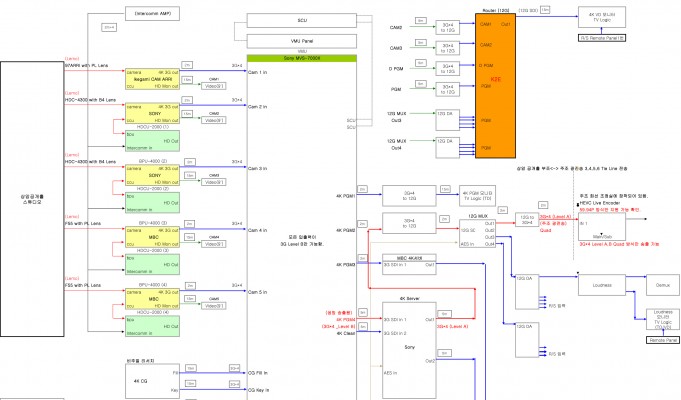Click the Sony 4K Server block

[x=409, y=351]
